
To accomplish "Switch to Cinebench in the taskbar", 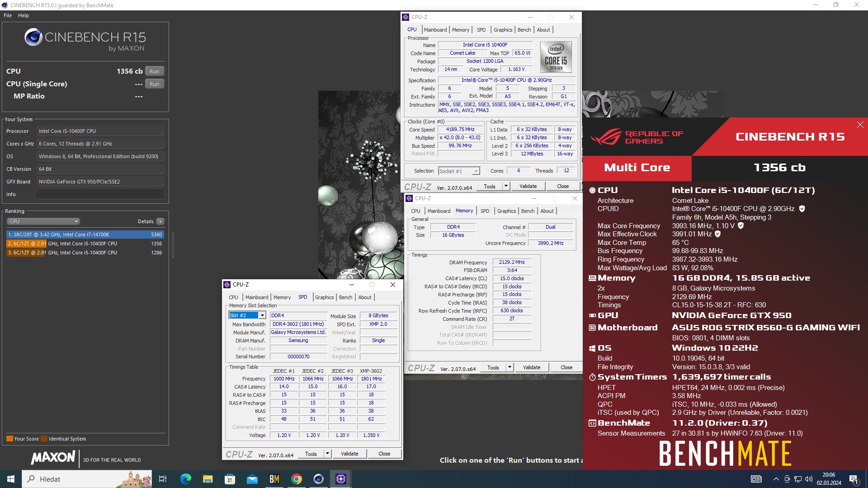I will tap(319, 479).
